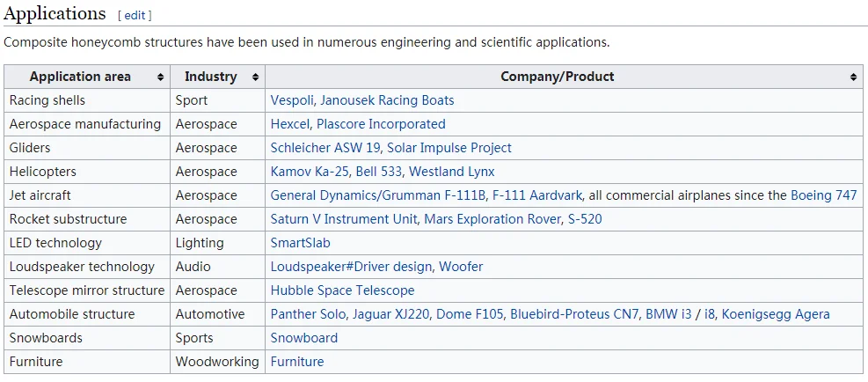Viewport: 868px width, 382px height.
Task: Open Janousek Racing Boats article
Action: [x=387, y=100]
